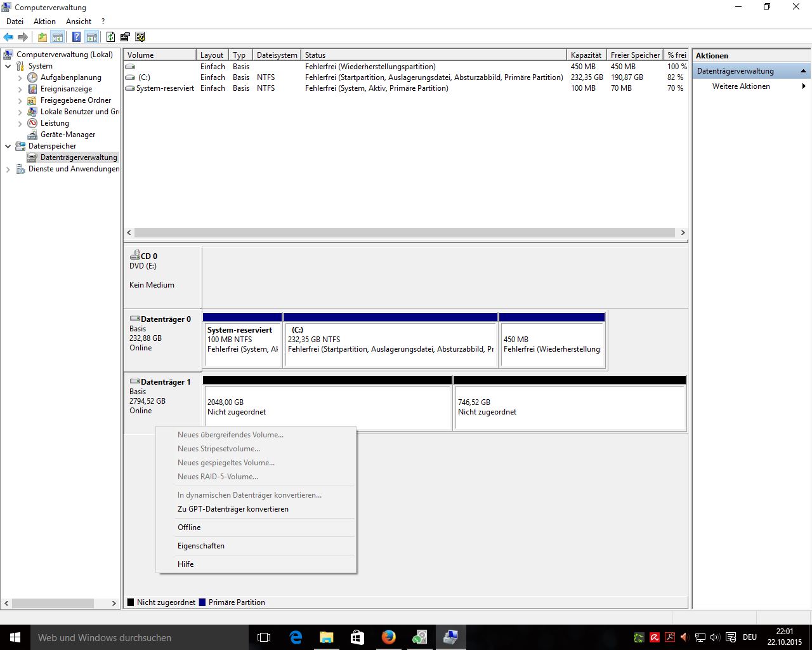812x650 pixels.
Task: Click the 450 MB recovery partition block
Action: coord(552,340)
